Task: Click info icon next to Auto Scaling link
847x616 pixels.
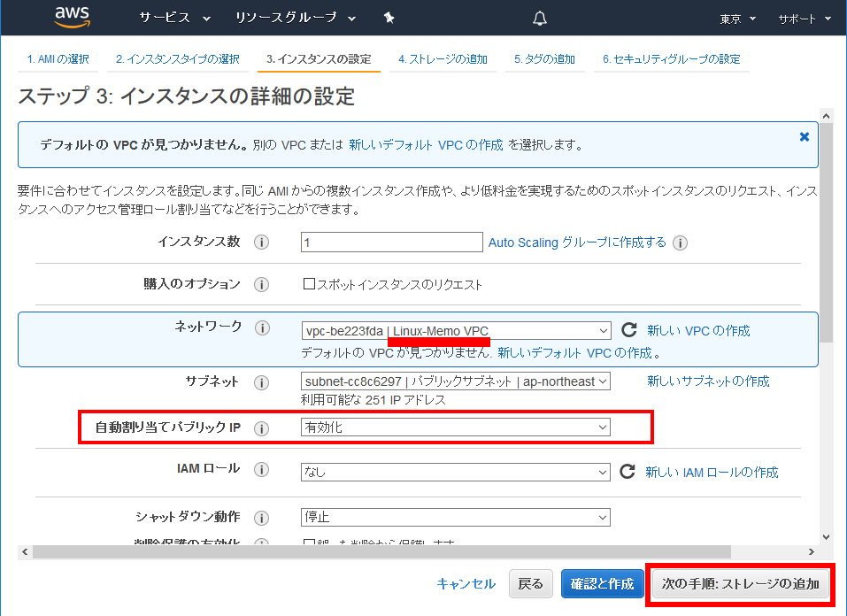Action: 680,243
